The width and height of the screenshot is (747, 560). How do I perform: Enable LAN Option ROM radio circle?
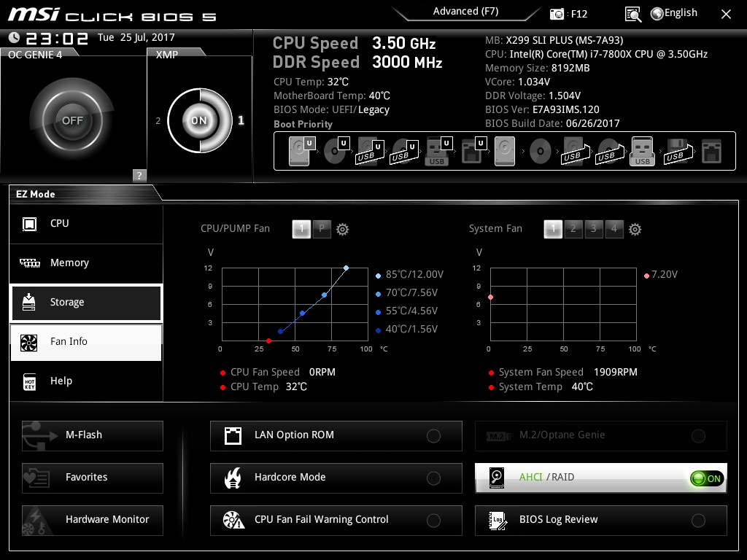(433, 436)
